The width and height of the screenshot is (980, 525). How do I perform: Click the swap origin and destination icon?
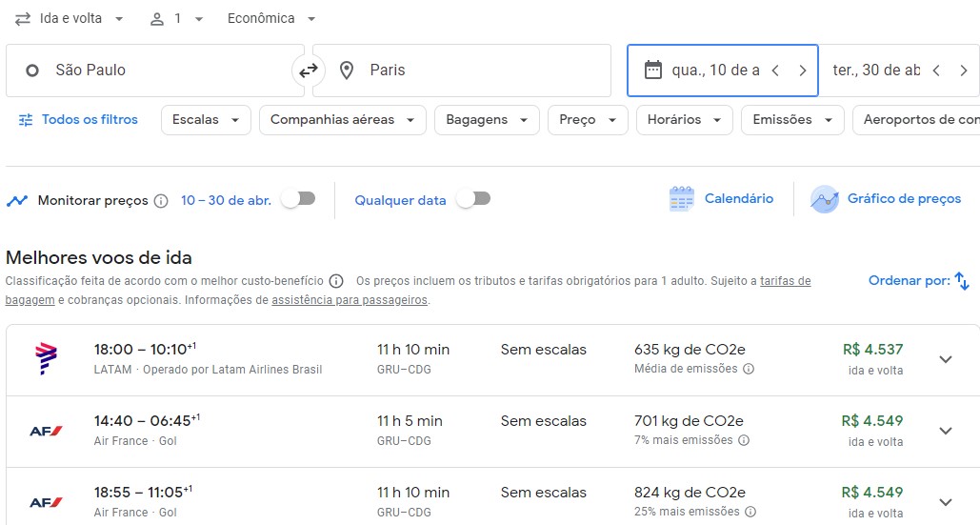(x=309, y=71)
